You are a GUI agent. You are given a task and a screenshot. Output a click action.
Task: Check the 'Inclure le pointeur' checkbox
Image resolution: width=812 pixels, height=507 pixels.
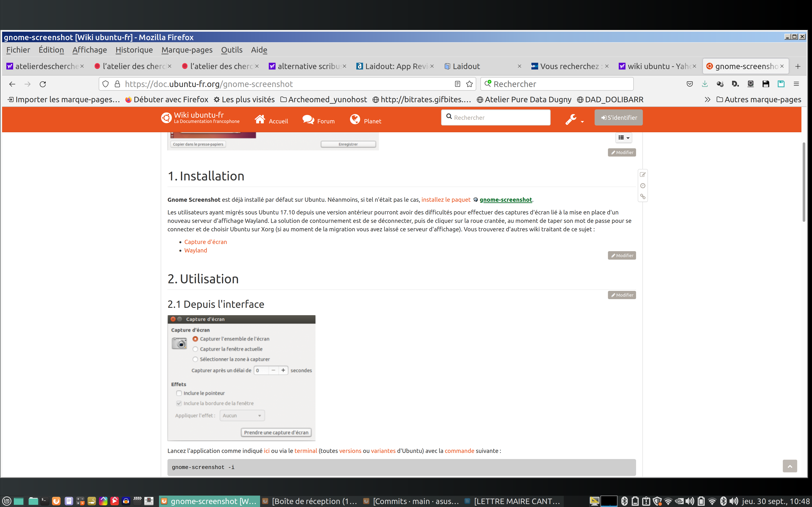(179, 393)
